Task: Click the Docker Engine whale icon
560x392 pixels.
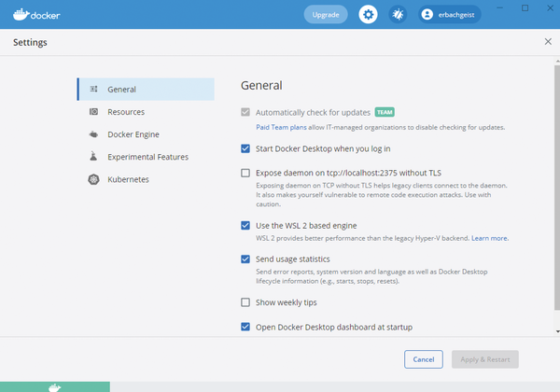Action: tap(93, 134)
